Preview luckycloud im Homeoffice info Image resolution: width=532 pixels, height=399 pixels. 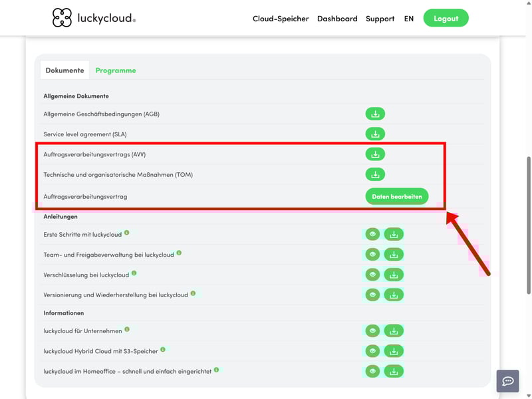[x=372, y=371]
